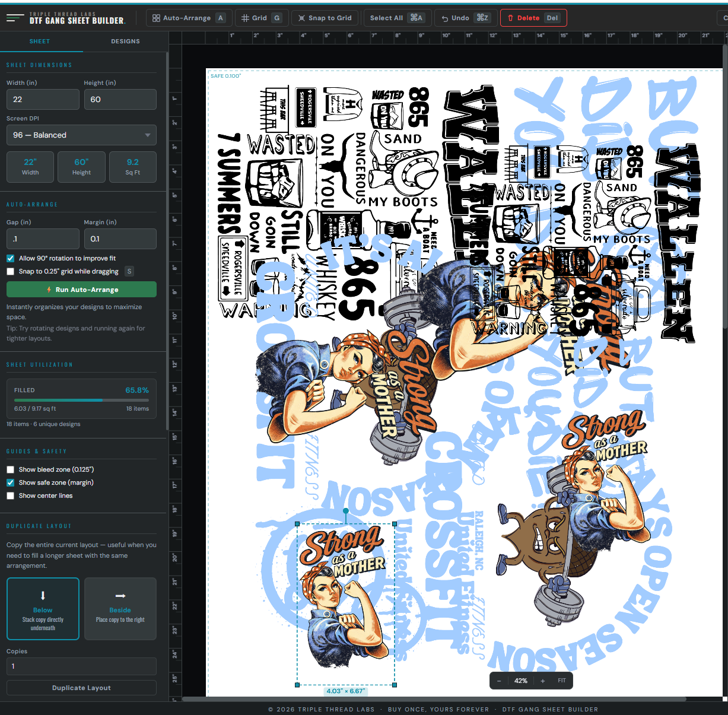Click the Width (in) input field
The height and width of the screenshot is (715, 728).
pos(43,99)
